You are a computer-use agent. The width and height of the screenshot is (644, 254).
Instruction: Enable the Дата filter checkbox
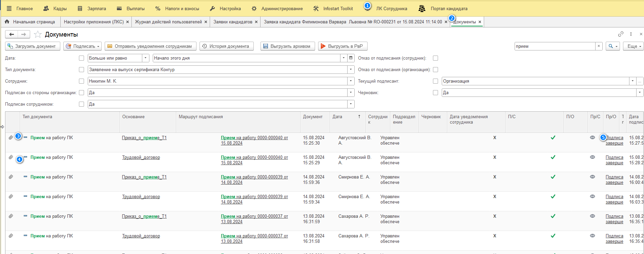[x=81, y=58]
